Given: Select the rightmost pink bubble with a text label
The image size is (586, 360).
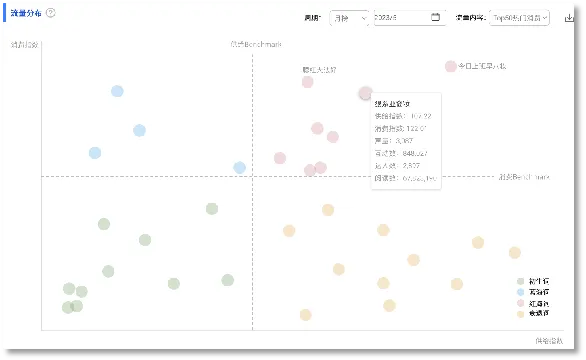Looking at the screenshot, I should [x=451, y=67].
